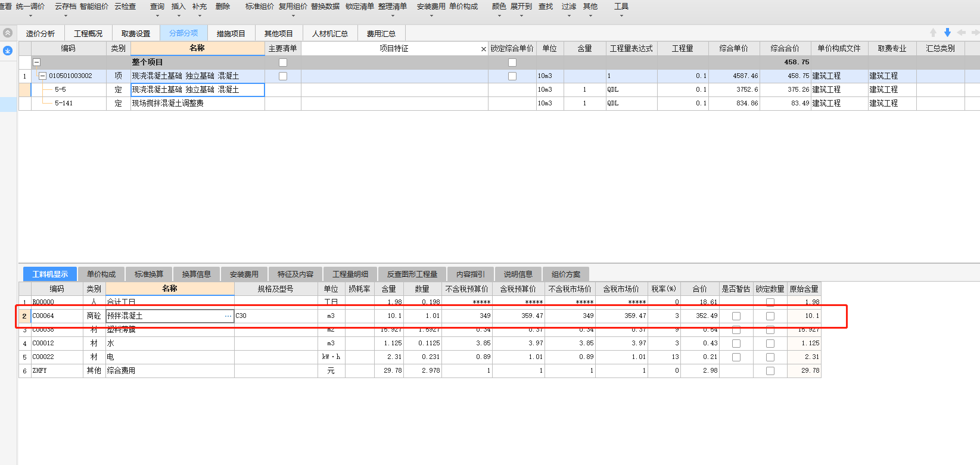
Task: Toggle 锁定综合单价 checkbox in 整个项目 row
Action: tap(512, 63)
